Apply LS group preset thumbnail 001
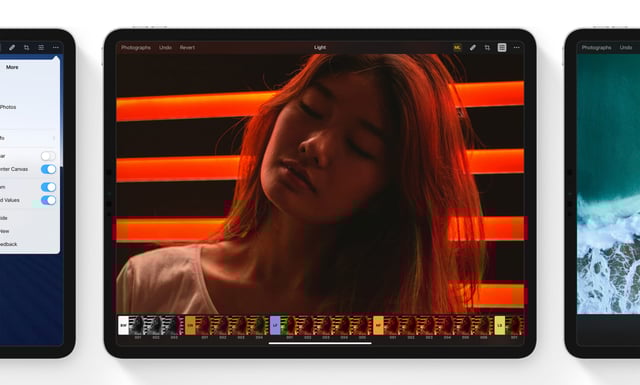This screenshot has width=640, height=385. [x=514, y=325]
